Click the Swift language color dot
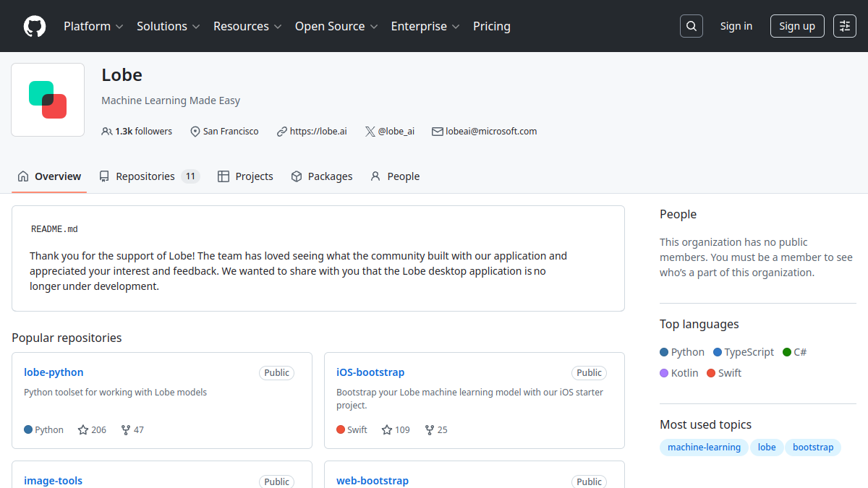This screenshot has width=868, height=488. pyautogui.click(x=711, y=373)
